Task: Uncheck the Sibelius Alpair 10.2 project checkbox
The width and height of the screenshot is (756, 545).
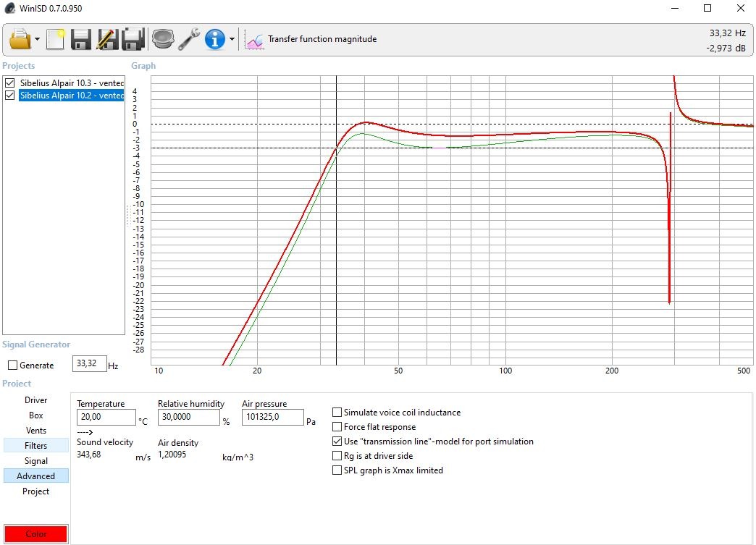Action: point(9,96)
